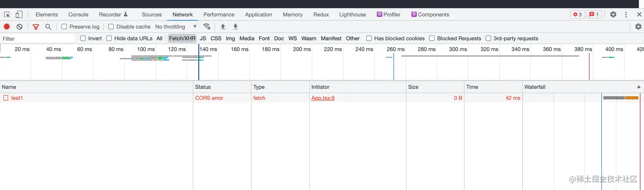The image size is (644, 190).
Task: Open network conditions wifi icon
Action: [207, 26]
